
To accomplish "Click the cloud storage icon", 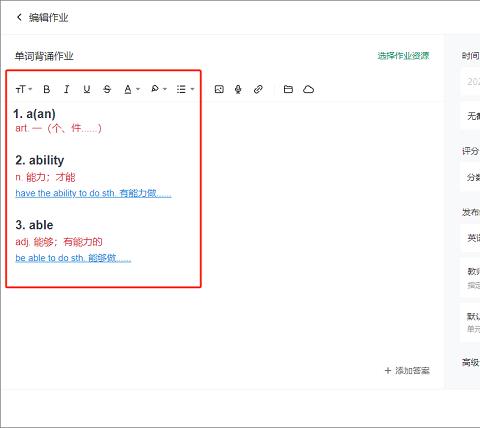I will point(308,89).
